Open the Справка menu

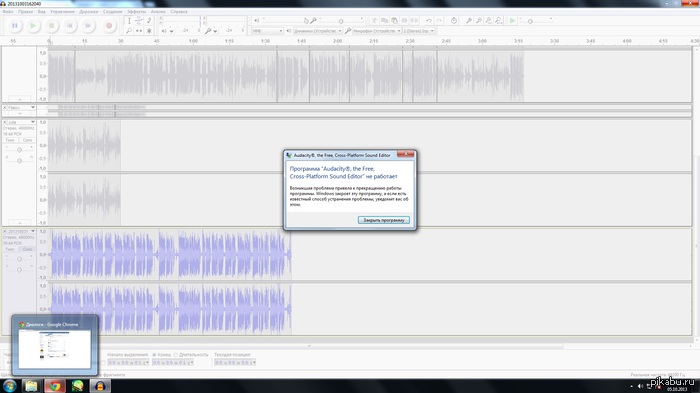(x=179, y=12)
